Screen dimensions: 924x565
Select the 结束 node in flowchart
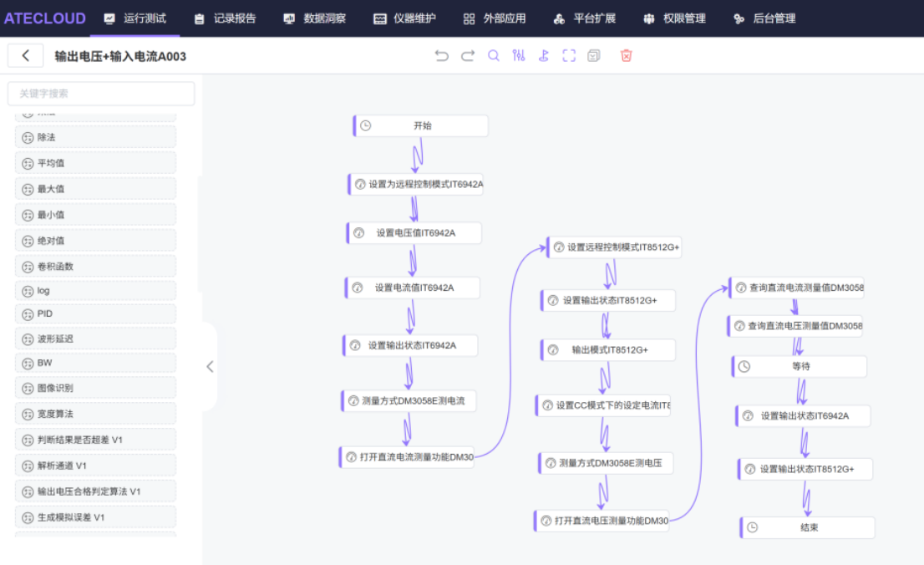808,527
